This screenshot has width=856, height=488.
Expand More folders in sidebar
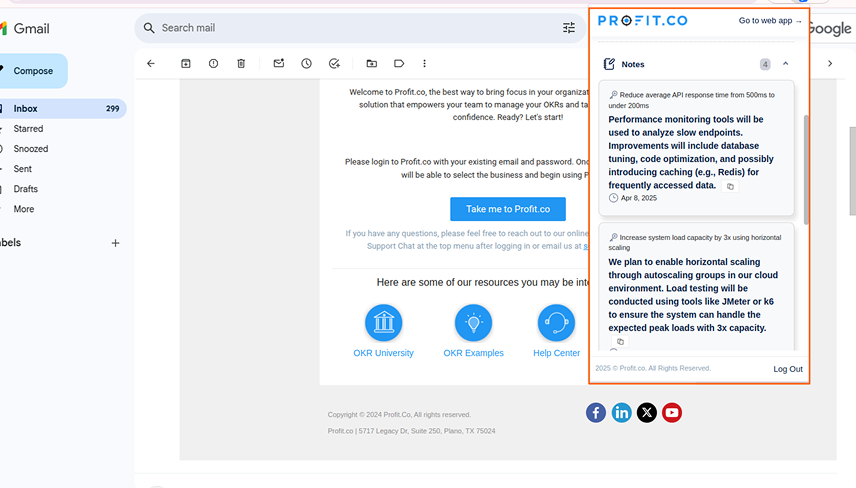pos(23,209)
